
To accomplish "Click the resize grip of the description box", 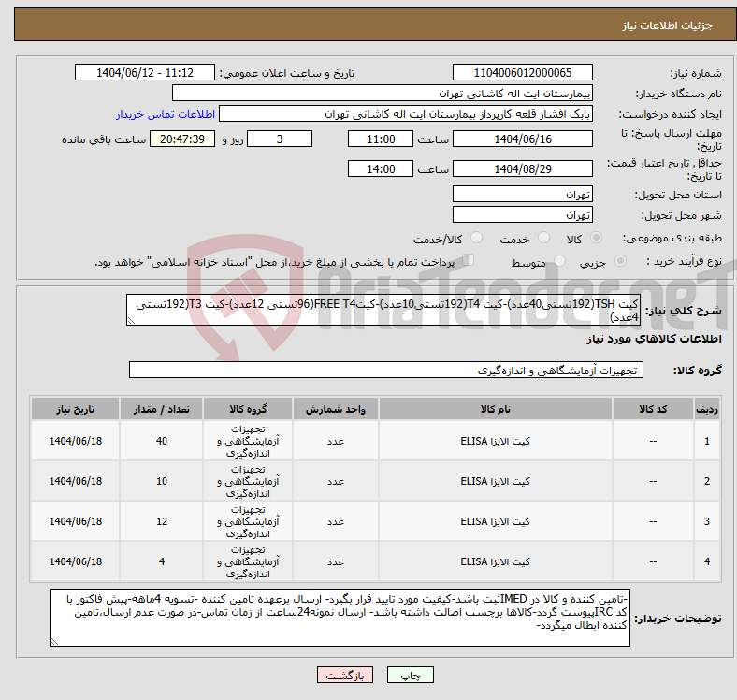I will coord(131,321).
